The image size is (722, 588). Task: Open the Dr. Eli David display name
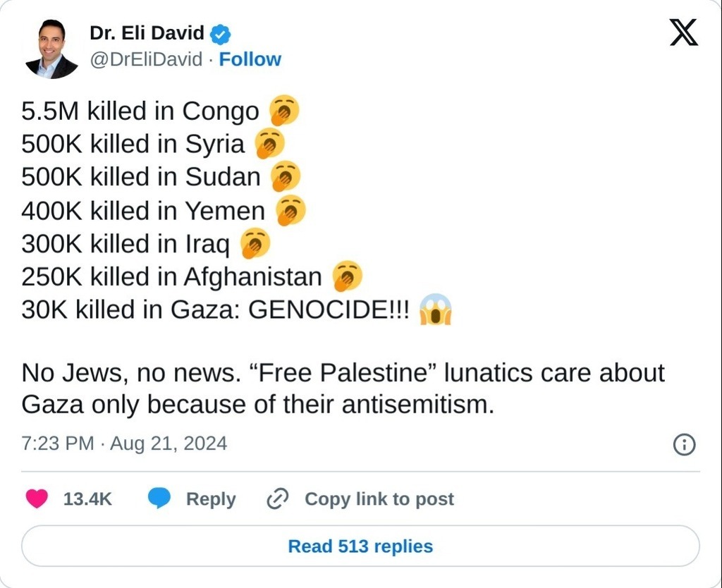147,33
